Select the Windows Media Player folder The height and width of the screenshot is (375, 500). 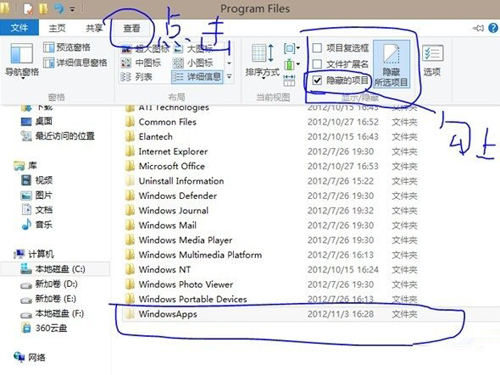pyautogui.click(x=186, y=240)
